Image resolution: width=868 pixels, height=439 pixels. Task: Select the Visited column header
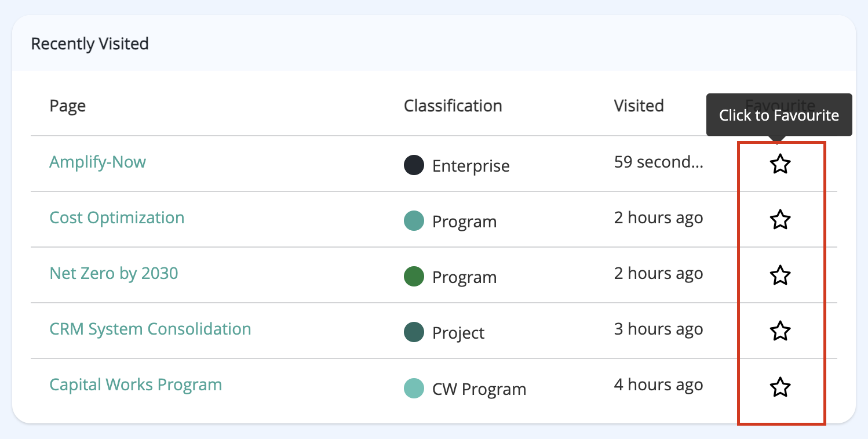(x=639, y=106)
